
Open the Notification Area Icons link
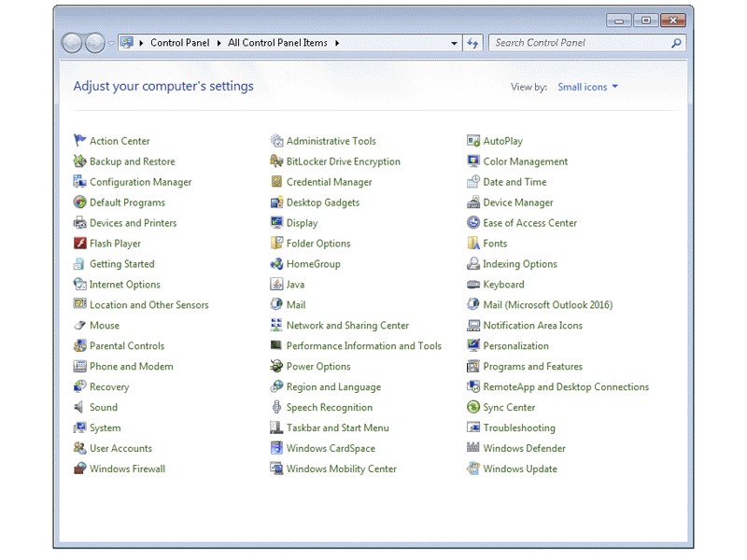point(532,325)
